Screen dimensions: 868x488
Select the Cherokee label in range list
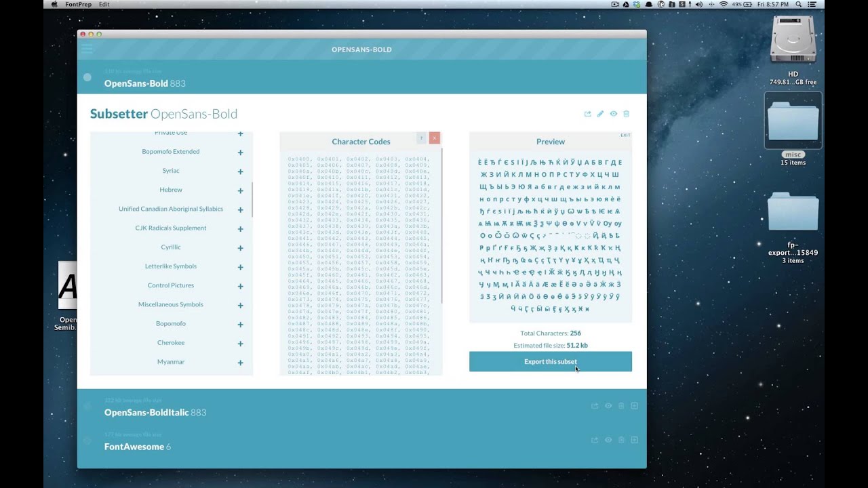[x=171, y=343]
